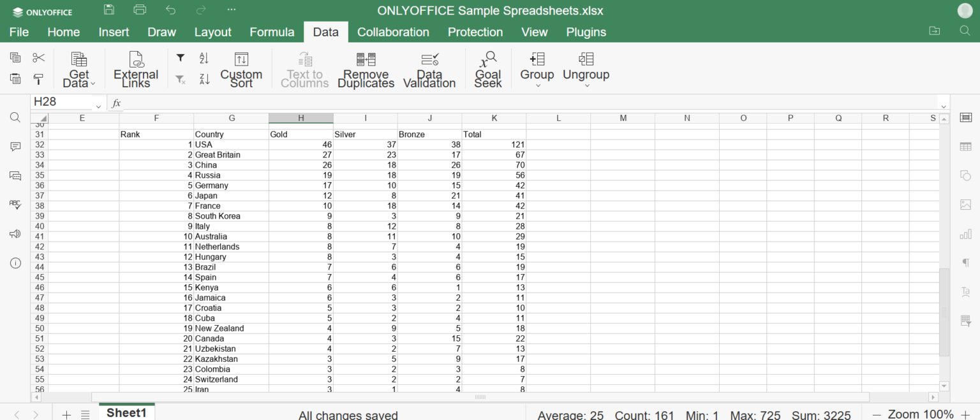Open the Comments panel

pos(15,147)
